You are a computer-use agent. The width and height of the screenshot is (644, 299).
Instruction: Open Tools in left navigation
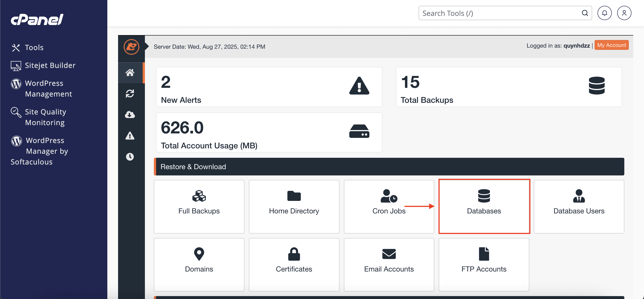[34, 47]
